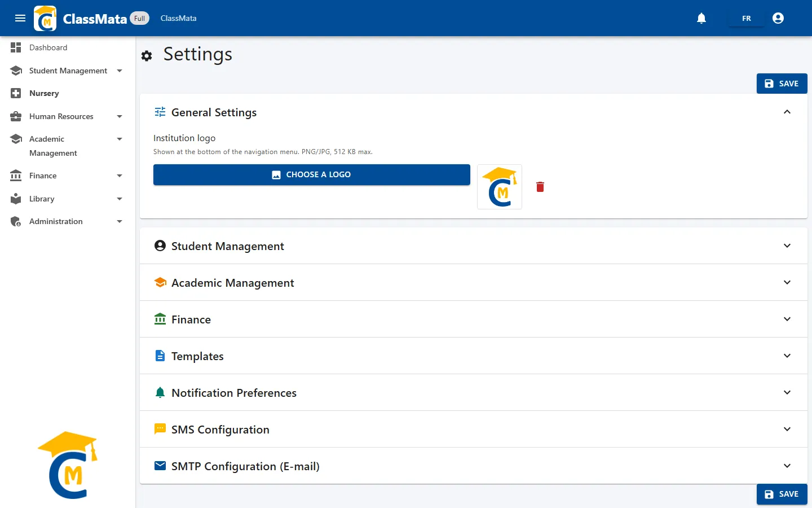Expand the Student Management settings chevron
This screenshot has width=812, height=508.
(x=787, y=246)
